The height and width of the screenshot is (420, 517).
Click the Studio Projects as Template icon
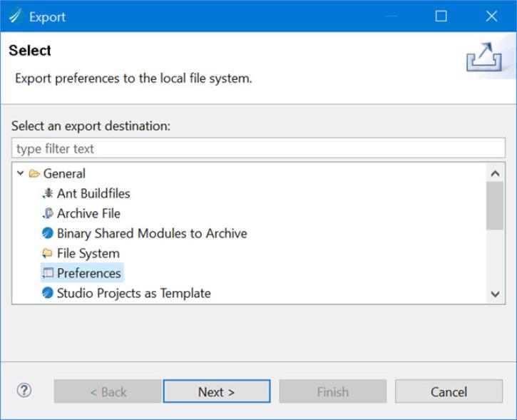48,293
